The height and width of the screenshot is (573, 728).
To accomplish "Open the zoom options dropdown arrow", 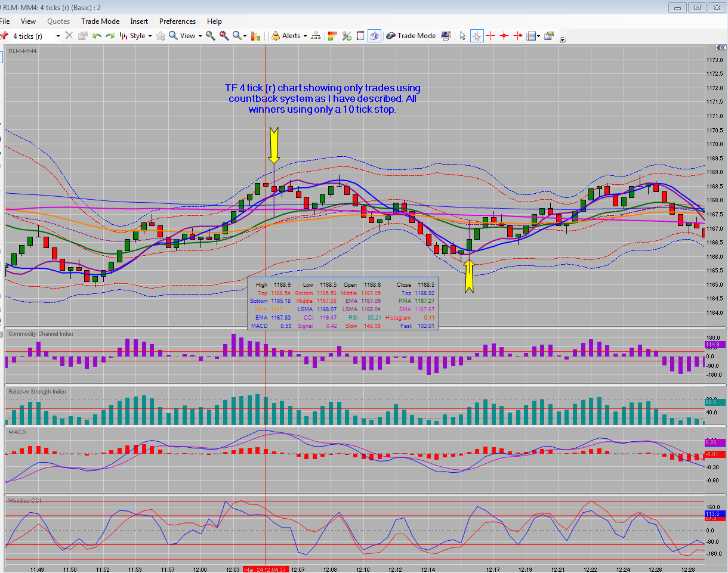I will (x=245, y=36).
